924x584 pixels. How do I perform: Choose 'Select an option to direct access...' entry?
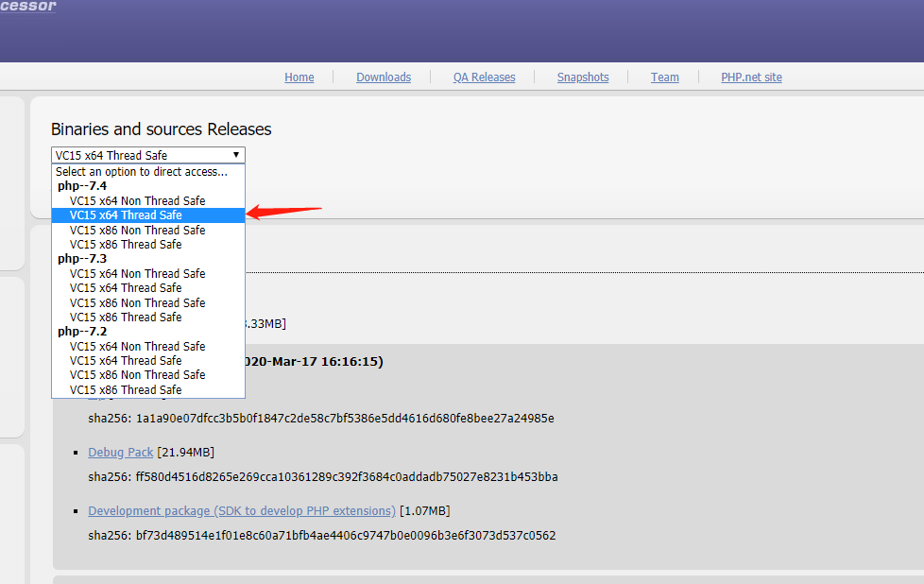click(148, 171)
